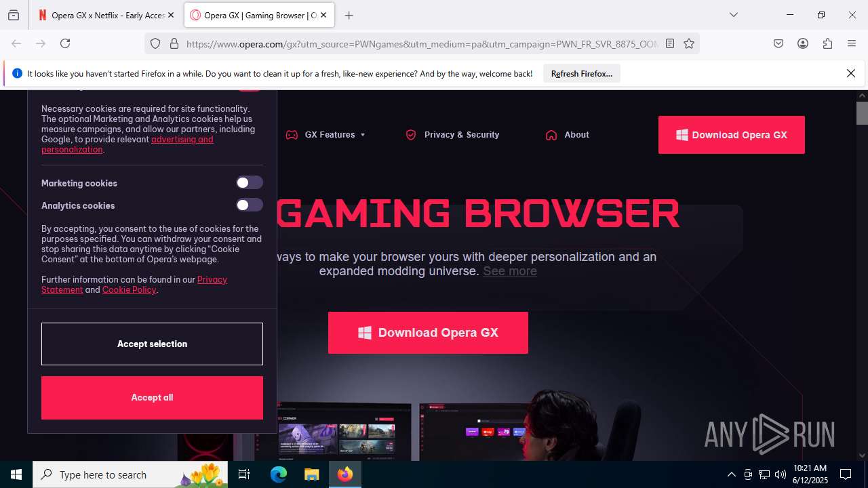This screenshot has height=488, width=868.
Task: Open the Firefox View icon
Action: click(x=14, y=15)
